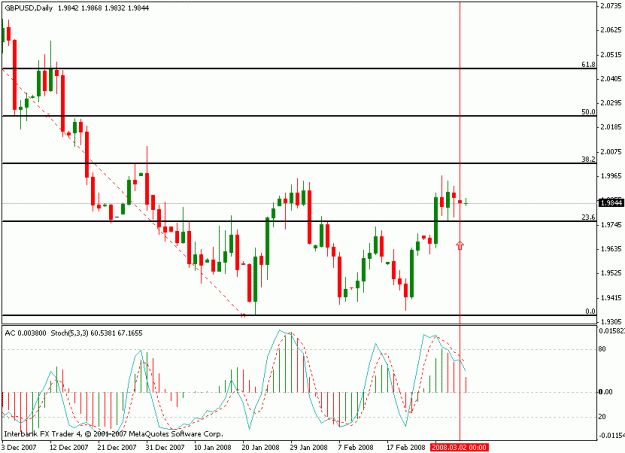Click the AC 0.003800 Stoch(5,3,3) indicator label
625x453 pixels.
pyautogui.click(x=74, y=333)
